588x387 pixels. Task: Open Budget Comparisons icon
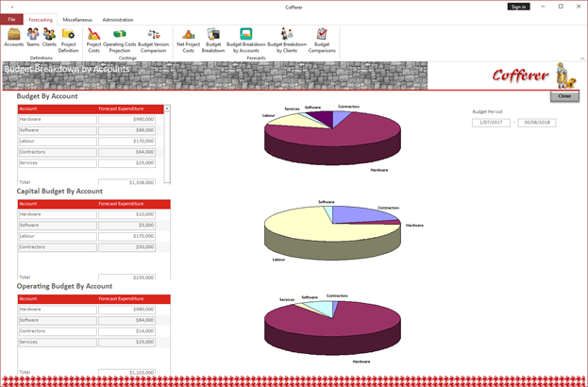[x=322, y=41]
